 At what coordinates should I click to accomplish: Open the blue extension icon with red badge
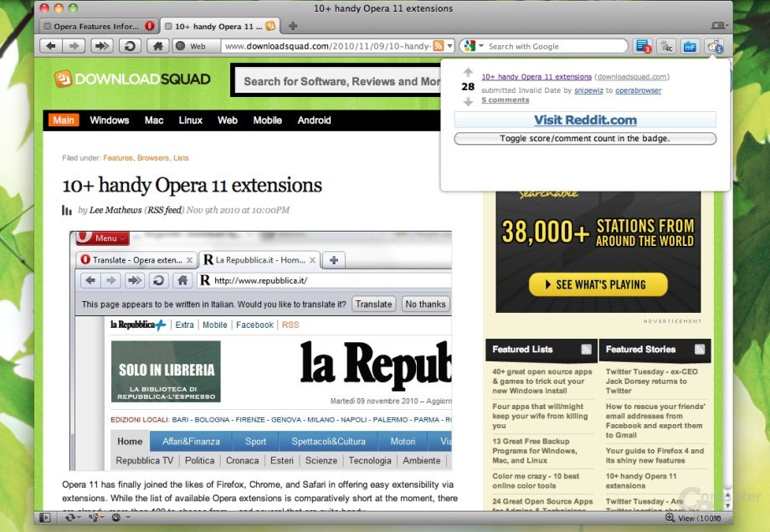[642, 46]
